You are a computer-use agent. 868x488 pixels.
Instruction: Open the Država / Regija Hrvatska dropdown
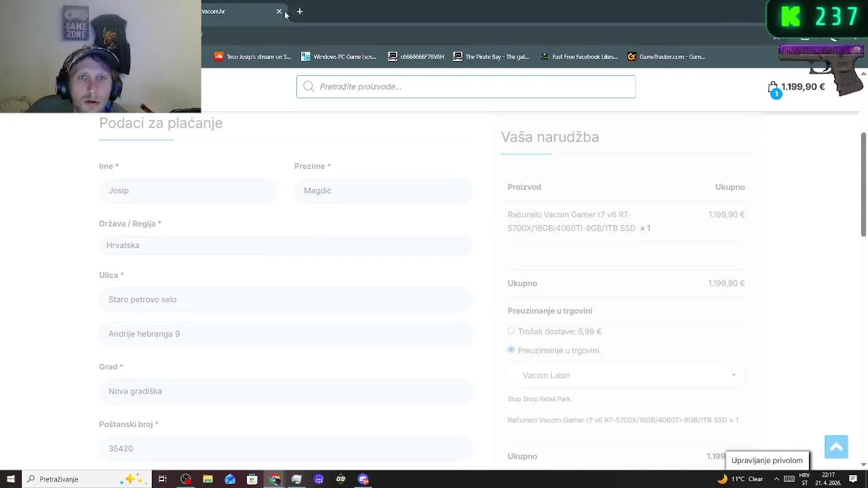pos(285,245)
